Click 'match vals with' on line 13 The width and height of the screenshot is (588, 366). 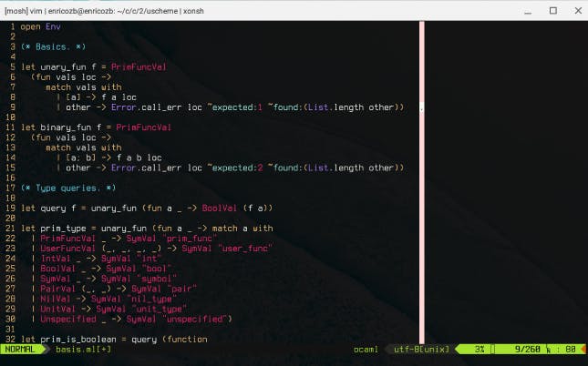click(84, 148)
